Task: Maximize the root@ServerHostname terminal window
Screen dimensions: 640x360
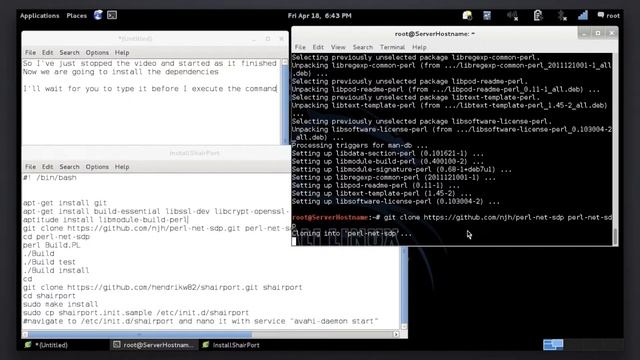Action: click(x=598, y=33)
